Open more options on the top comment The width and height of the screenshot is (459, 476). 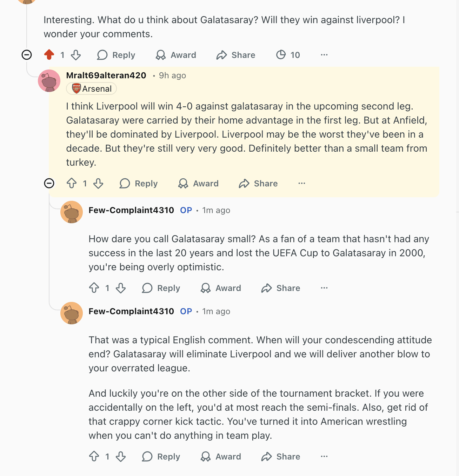324,55
